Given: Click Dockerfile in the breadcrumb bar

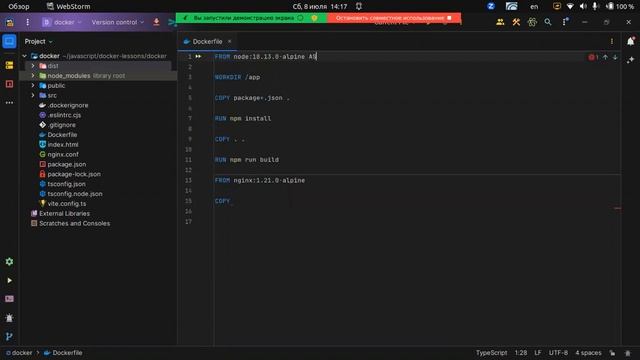Looking at the screenshot, I should point(63,353).
